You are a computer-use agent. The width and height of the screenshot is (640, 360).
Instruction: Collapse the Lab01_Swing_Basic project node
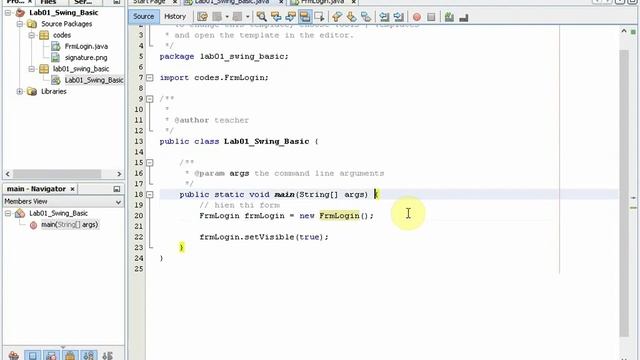[8, 13]
